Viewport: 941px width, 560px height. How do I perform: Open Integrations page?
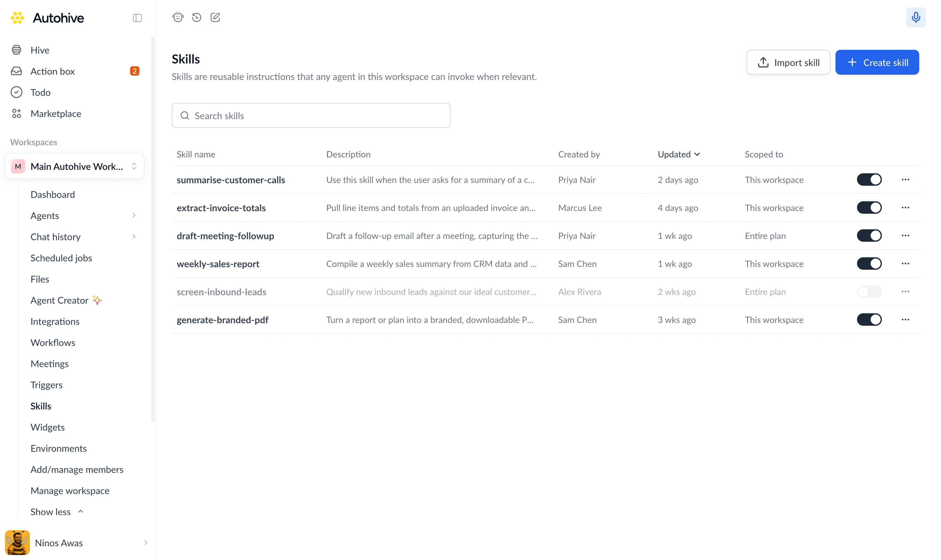[x=55, y=321]
